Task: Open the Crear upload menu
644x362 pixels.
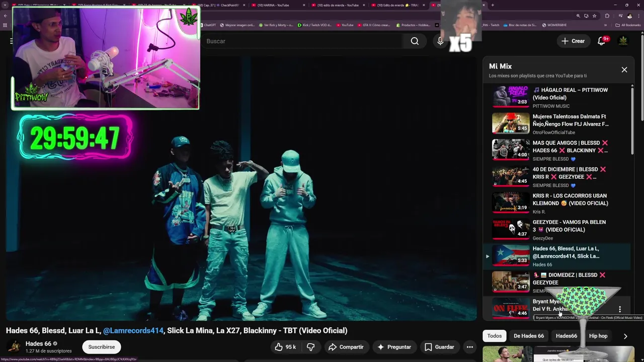Action: (573, 41)
